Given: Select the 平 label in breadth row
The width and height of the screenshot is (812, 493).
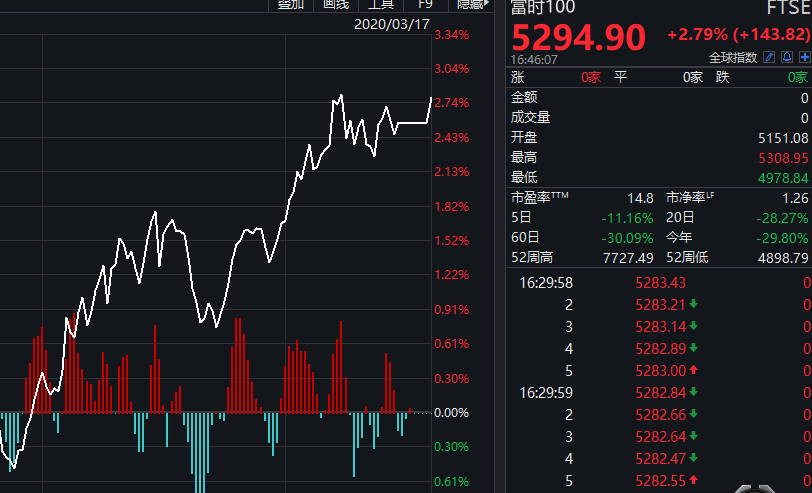Looking at the screenshot, I should (620, 78).
